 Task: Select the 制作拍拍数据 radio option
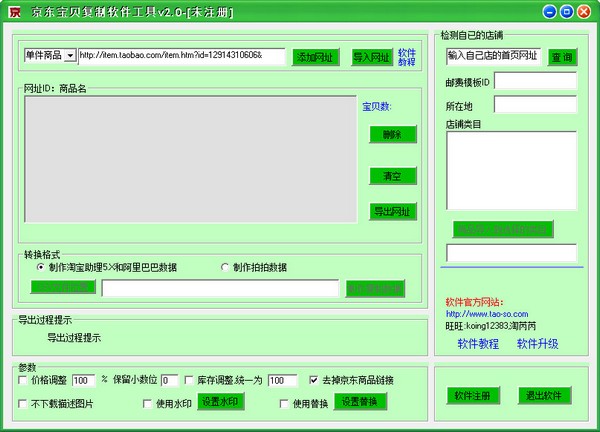(225, 267)
